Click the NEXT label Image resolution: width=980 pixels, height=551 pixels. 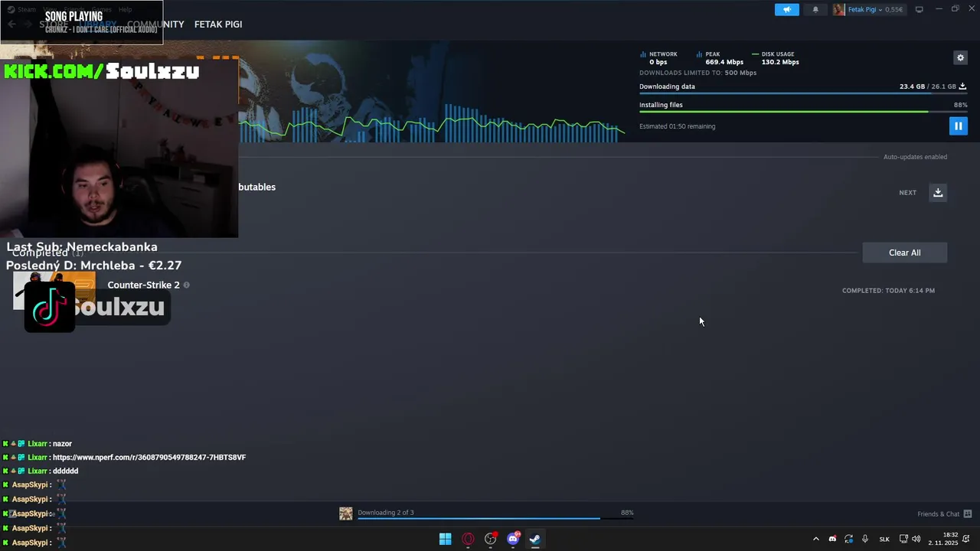pyautogui.click(x=907, y=193)
